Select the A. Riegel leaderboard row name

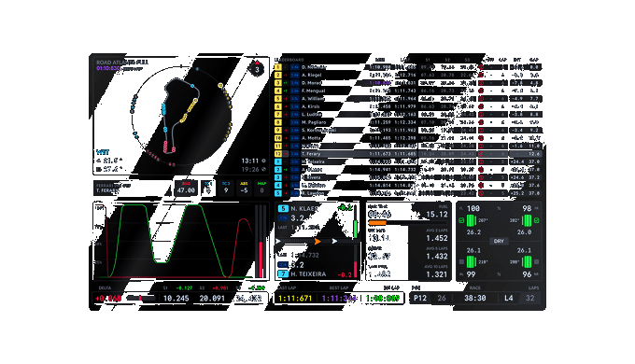[312, 75]
